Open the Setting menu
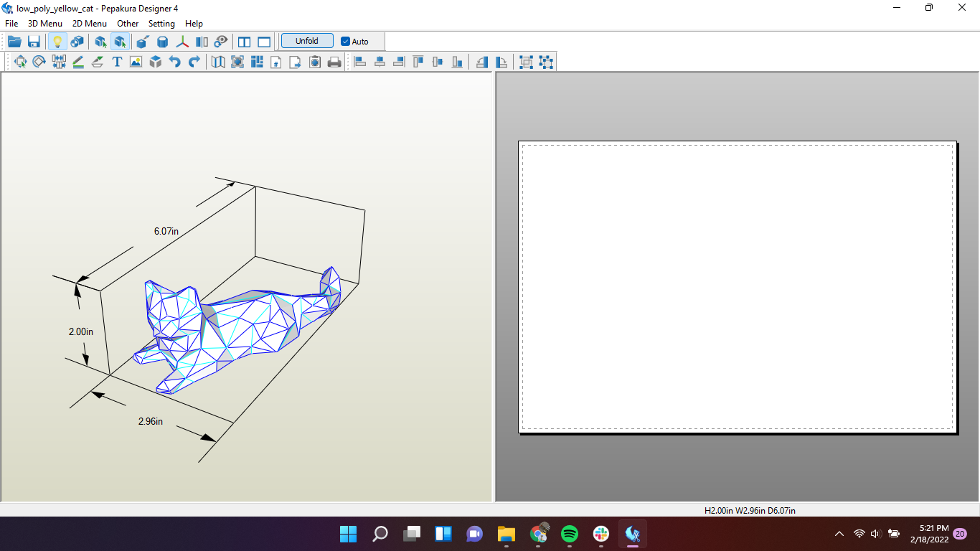This screenshot has width=980, height=551. pos(161,23)
